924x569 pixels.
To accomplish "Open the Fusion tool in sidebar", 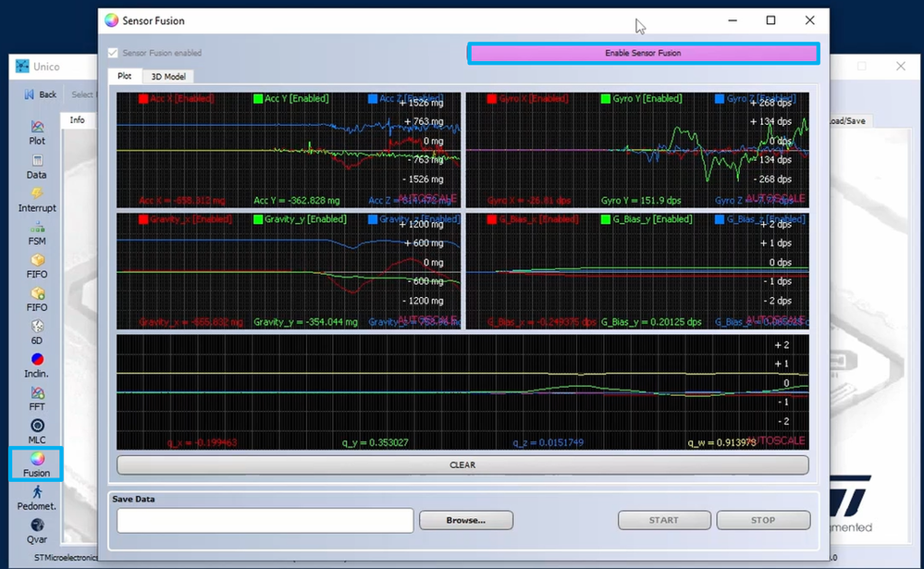I will tap(37, 464).
